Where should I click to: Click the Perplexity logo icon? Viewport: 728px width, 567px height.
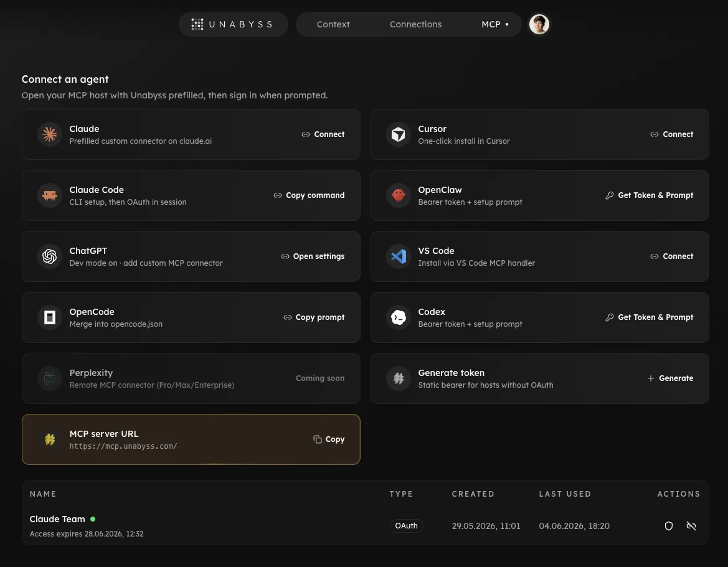[x=50, y=378]
